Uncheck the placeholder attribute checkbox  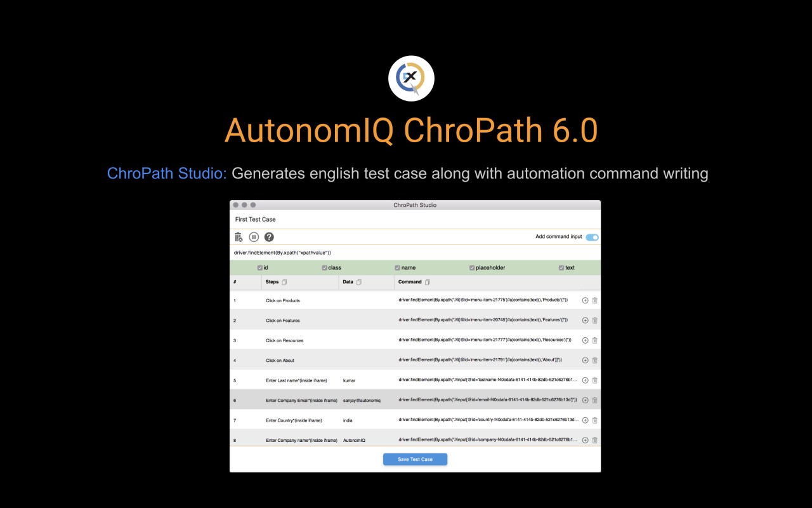(x=472, y=268)
